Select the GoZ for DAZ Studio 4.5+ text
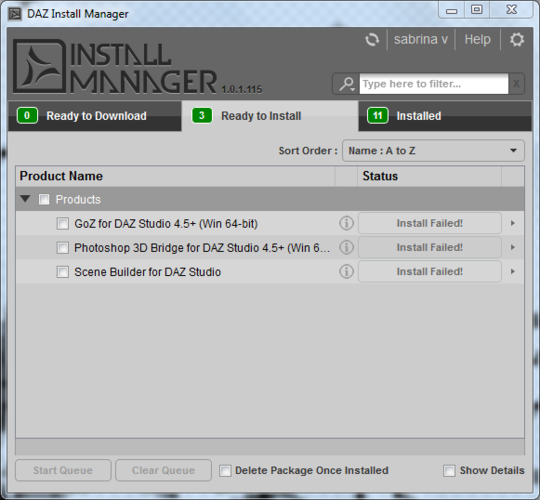Viewport: 540px width, 500px height. 166,224
